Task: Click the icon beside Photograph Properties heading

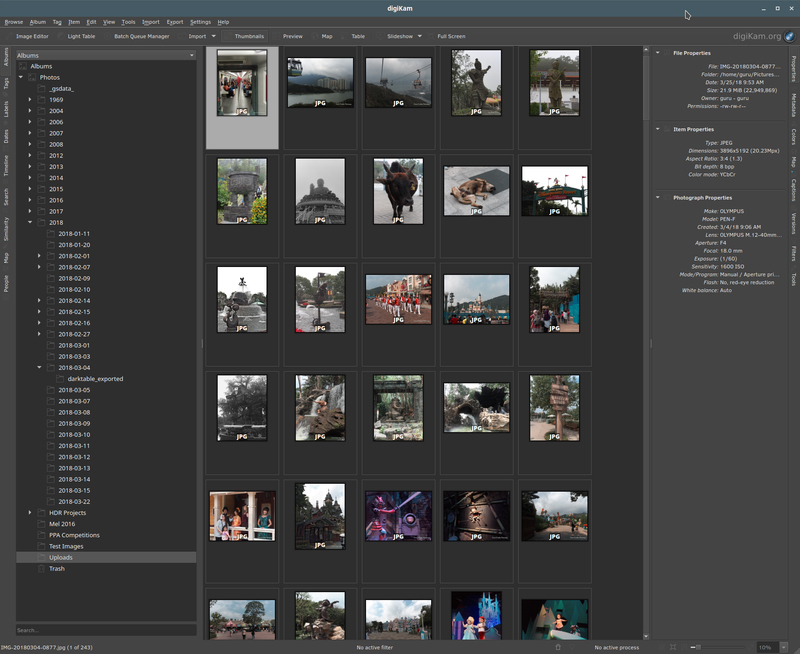Action: click(667, 197)
